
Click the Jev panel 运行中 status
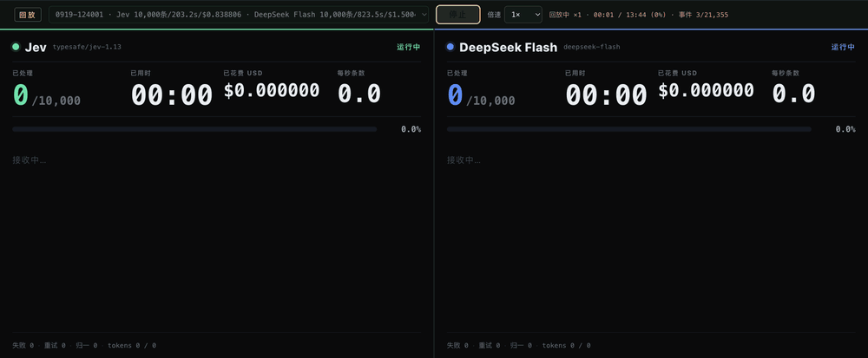tap(409, 48)
